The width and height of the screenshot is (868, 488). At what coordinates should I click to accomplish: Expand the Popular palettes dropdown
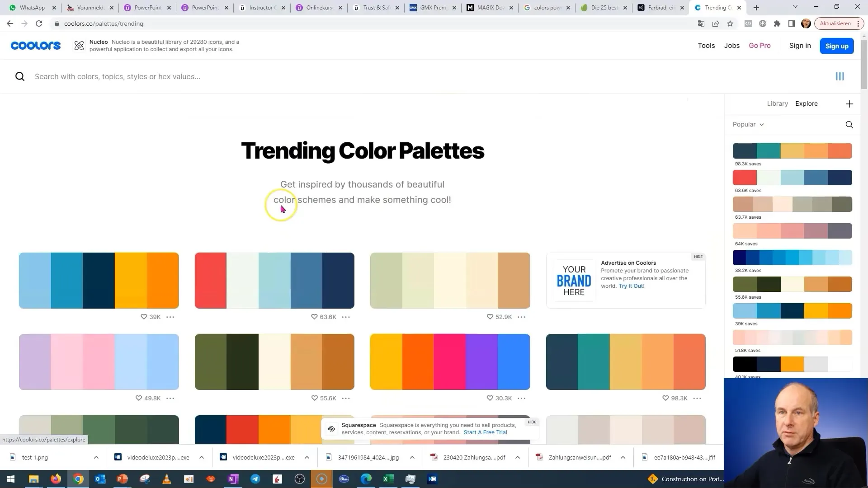[748, 124]
